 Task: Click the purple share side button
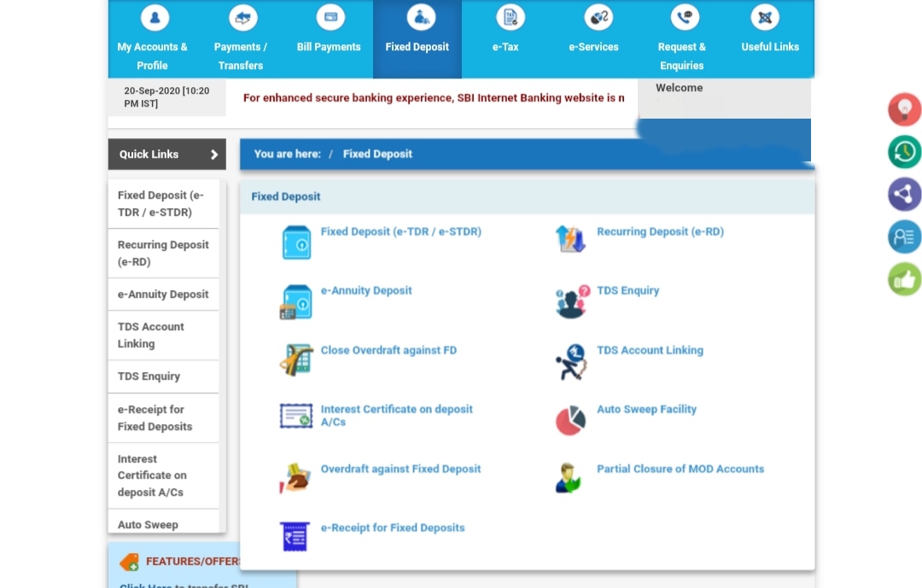point(904,194)
